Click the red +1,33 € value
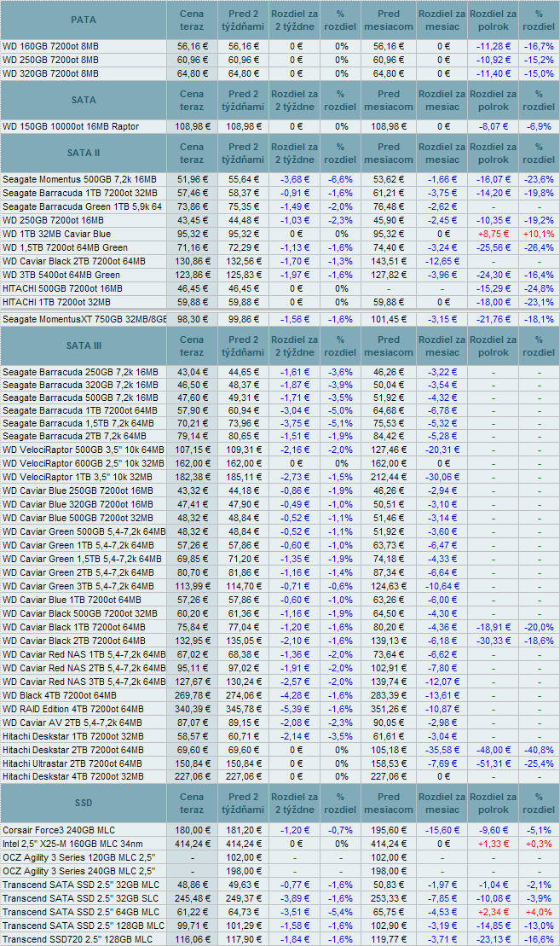 click(493, 844)
